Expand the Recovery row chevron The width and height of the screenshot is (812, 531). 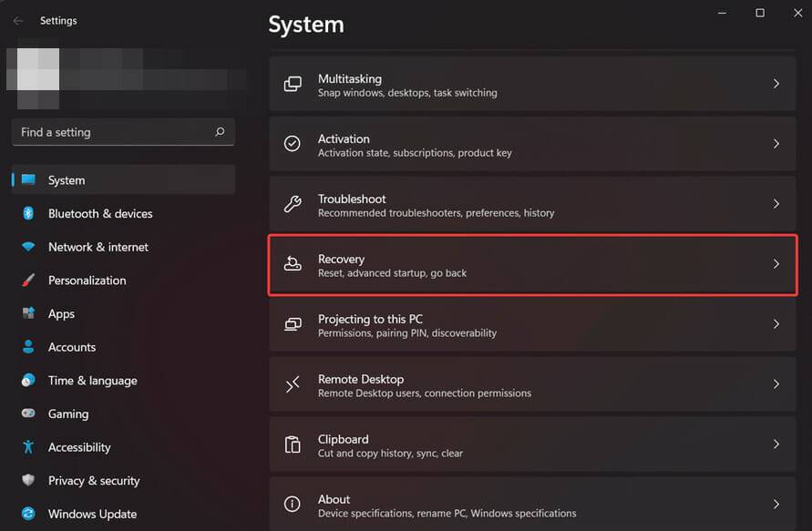pos(777,264)
